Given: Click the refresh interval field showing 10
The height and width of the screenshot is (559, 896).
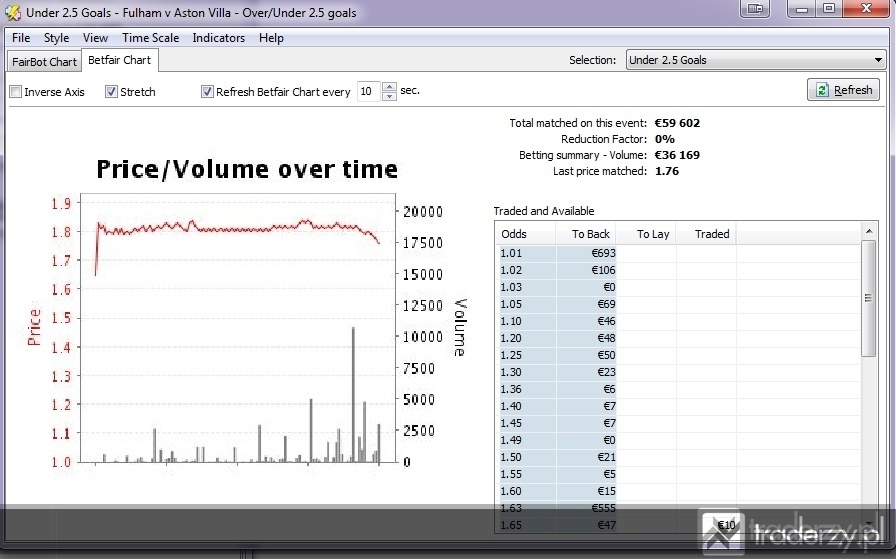Looking at the screenshot, I should coord(369,91).
